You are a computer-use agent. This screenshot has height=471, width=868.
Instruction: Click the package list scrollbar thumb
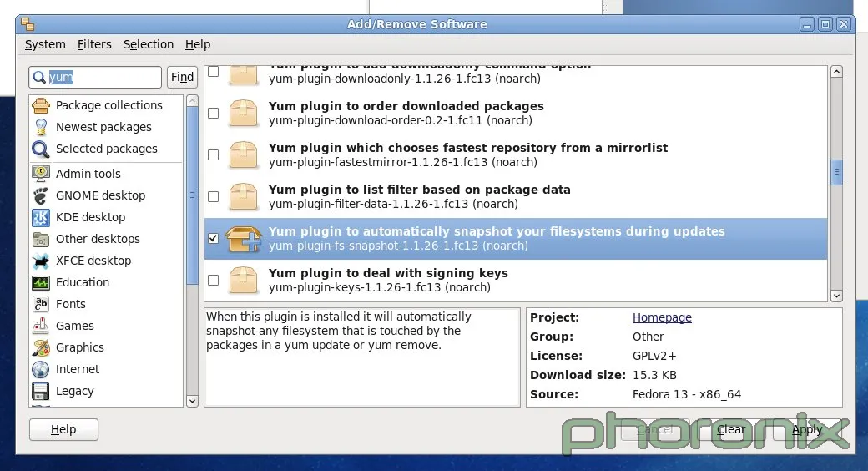click(836, 172)
